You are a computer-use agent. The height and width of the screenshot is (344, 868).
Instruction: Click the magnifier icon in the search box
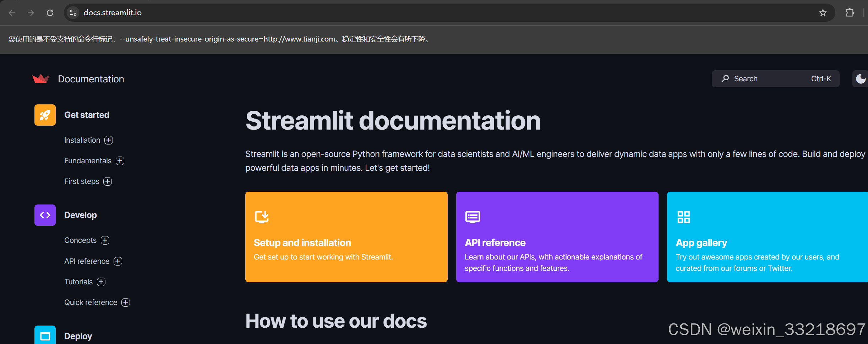pyautogui.click(x=725, y=78)
